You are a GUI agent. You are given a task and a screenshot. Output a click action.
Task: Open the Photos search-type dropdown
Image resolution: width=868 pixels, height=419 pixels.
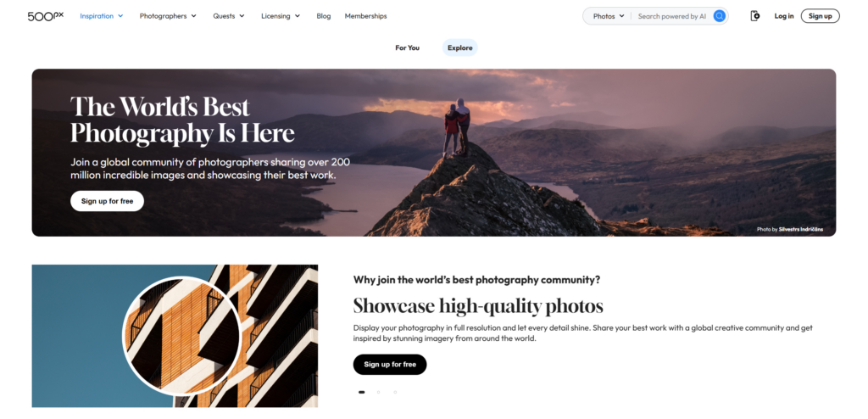(609, 16)
